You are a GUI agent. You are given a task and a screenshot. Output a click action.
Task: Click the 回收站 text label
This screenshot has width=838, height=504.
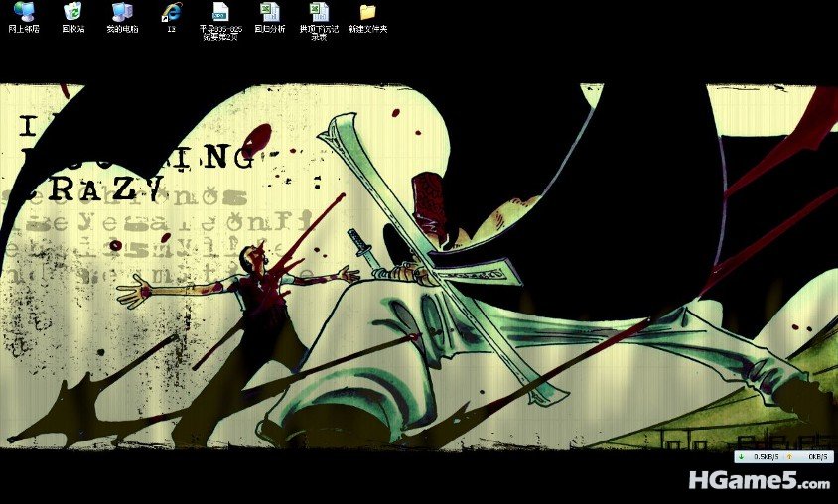72,29
